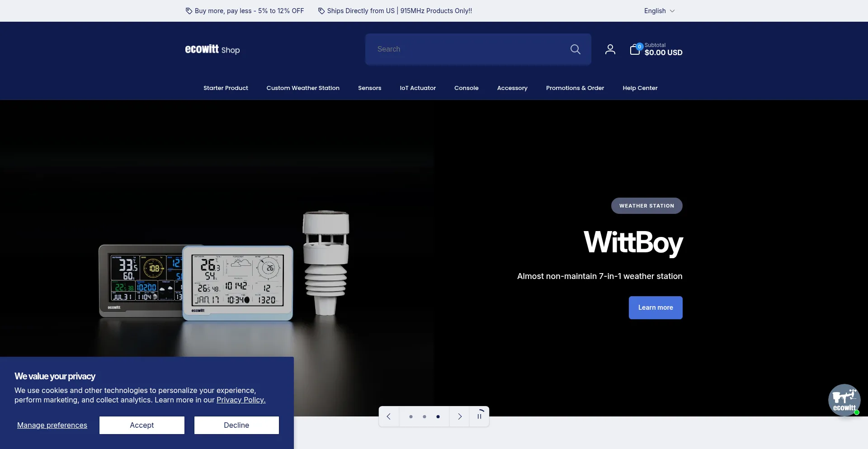
Task: Accept the privacy cookies
Action: pyautogui.click(x=142, y=425)
